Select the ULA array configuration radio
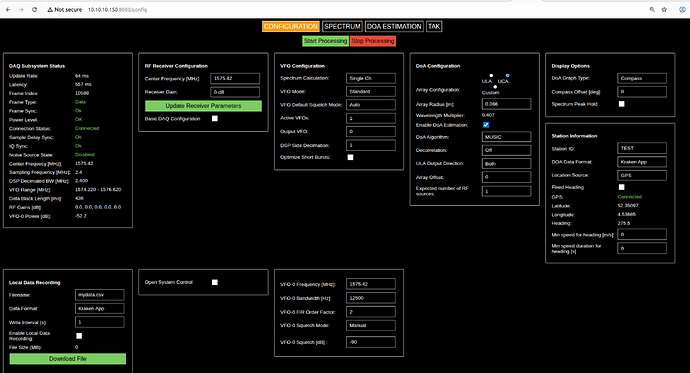Screen dimensions: 690x373 [x=491, y=76]
